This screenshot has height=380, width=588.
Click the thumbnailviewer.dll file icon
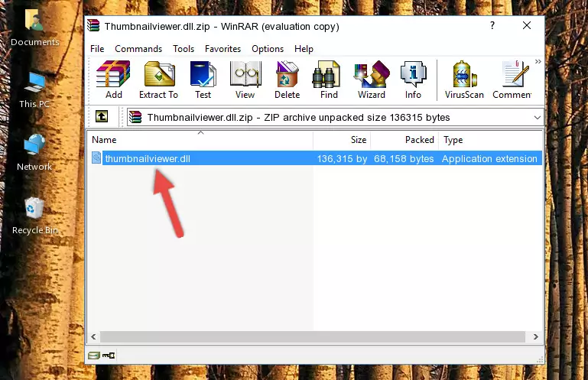point(96,158)
